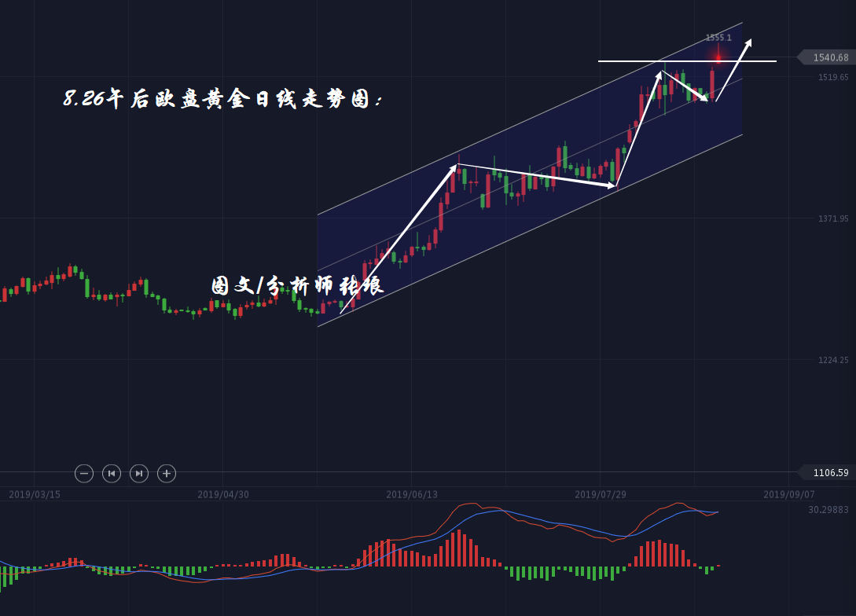Skip to next chart period
This screenshot has width=856, height=616.
point(138,473)
